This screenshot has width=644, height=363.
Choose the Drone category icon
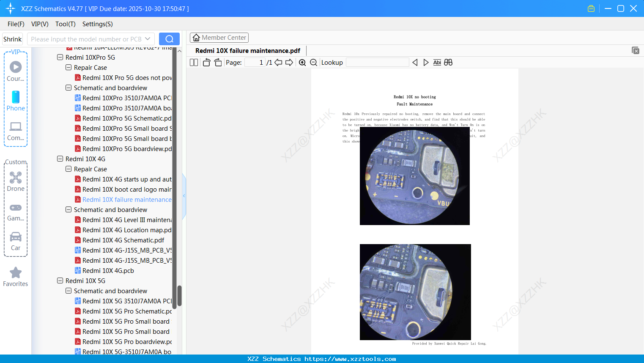click(16, 181)
